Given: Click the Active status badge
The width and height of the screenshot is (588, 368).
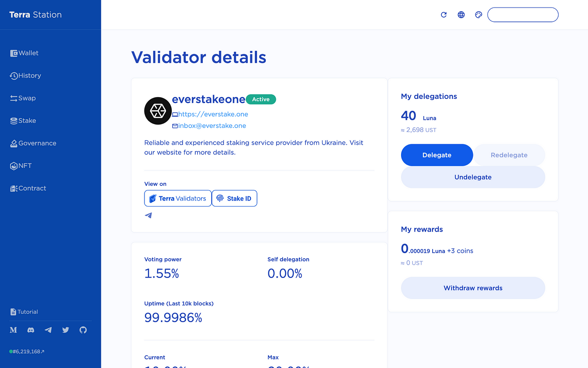Looking at the screenshot, I should pos(261,99).
